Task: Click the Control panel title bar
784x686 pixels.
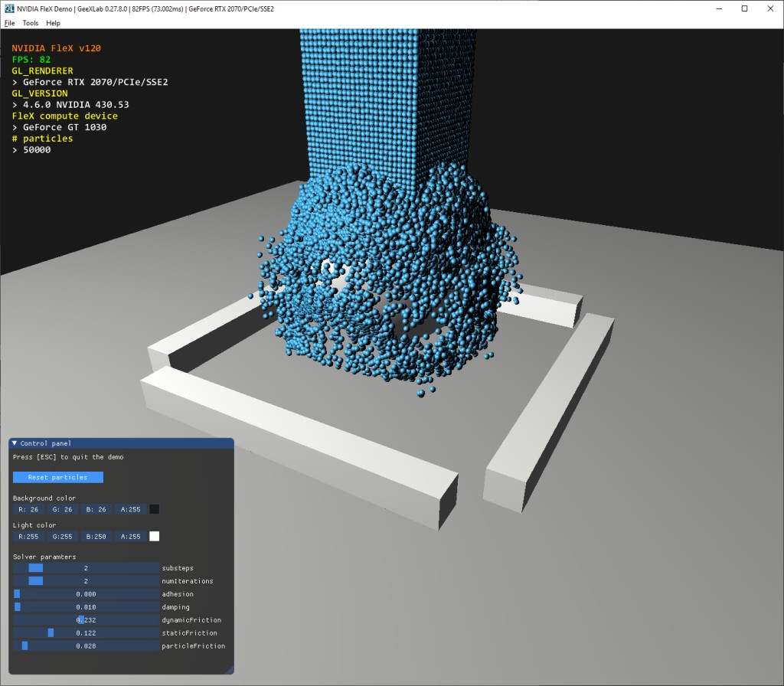Action: tap(122, 443)
